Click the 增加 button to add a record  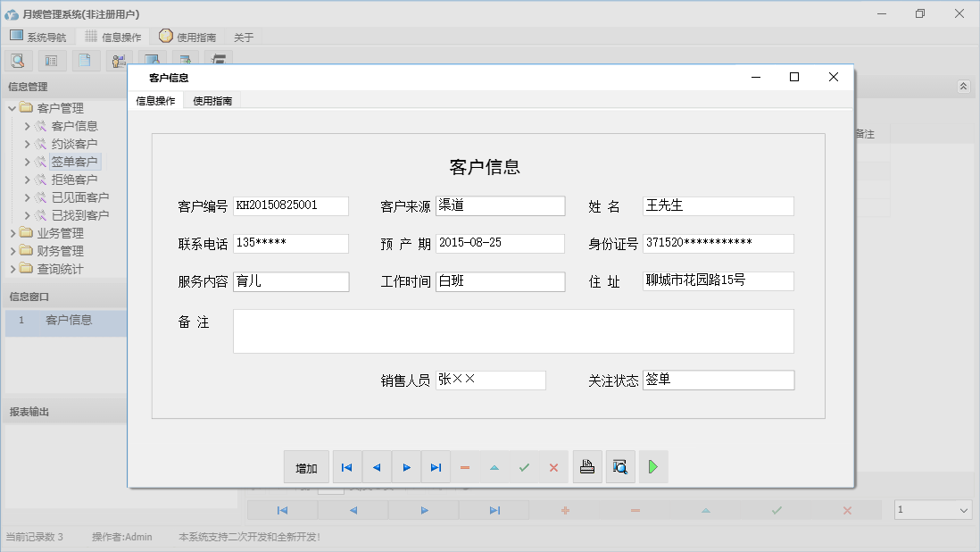(x=306, y=466)
